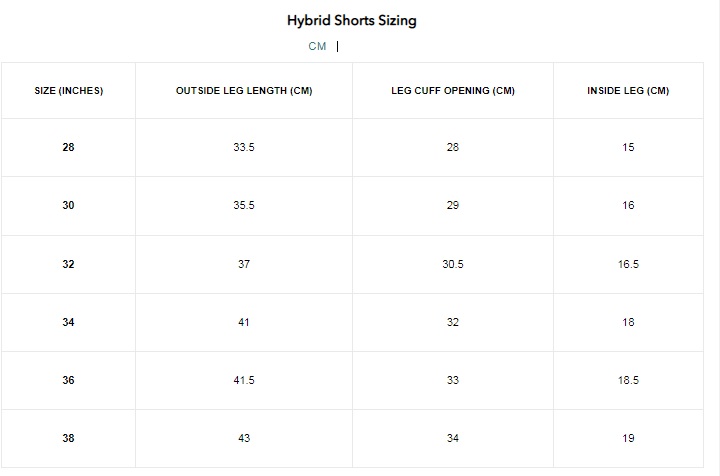
Task: Click the size 32 row label
Action: pos(68,264)
